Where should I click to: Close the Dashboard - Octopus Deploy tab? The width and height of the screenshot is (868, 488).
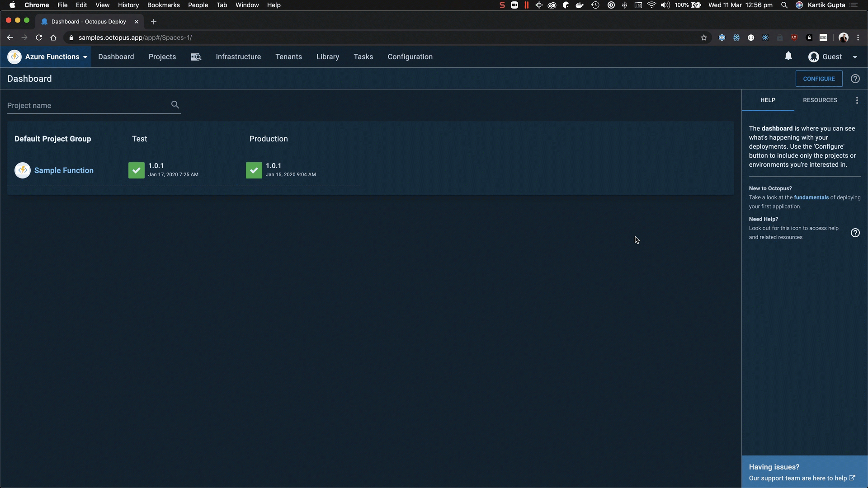[137, 22]
